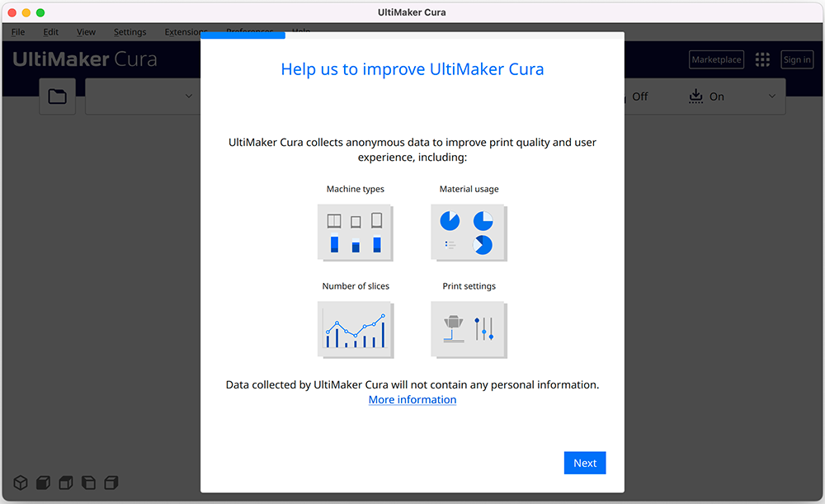This screenshot has width=825, height=504.
Task: Click the application switcher grid icon
Action: tap(761, 59)
